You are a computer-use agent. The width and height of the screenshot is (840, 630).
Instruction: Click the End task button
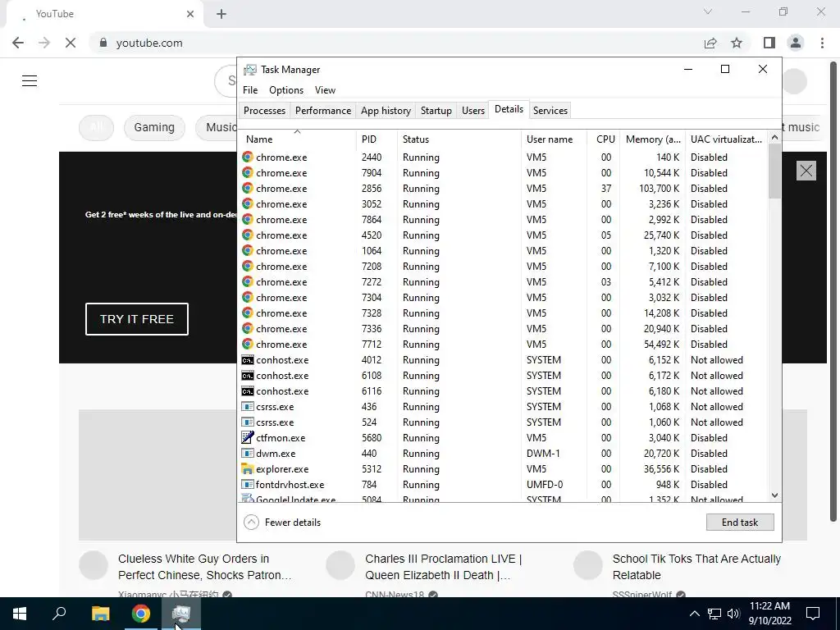[x=740, y=523]
